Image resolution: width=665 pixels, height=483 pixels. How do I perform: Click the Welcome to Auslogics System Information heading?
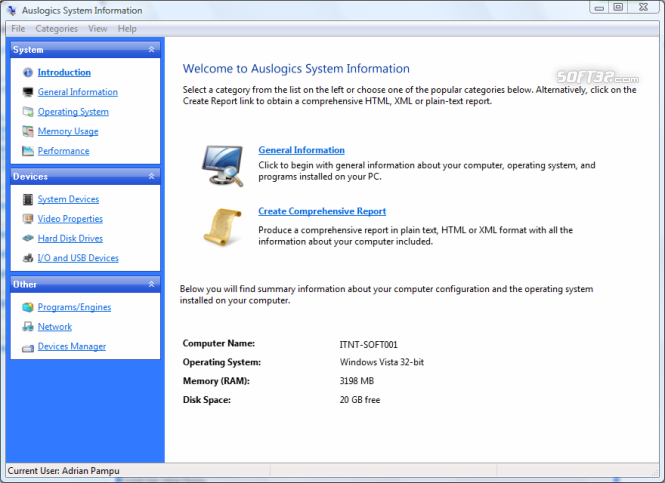click(296, 69)
